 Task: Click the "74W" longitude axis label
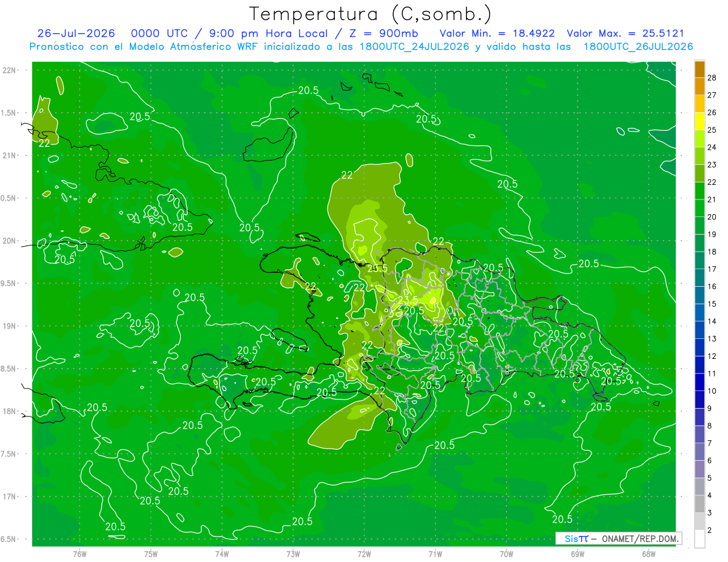[x=222, y=554]
